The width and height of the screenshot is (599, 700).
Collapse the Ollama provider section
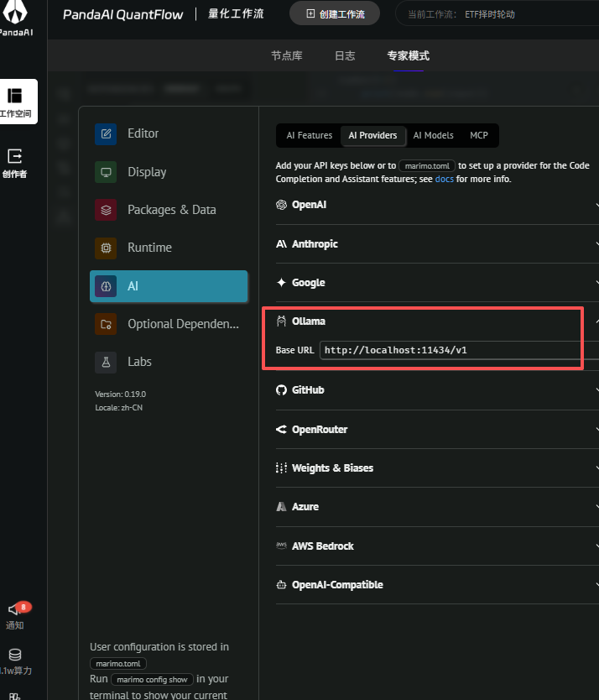pyautogui.click(x=437, y=321)
